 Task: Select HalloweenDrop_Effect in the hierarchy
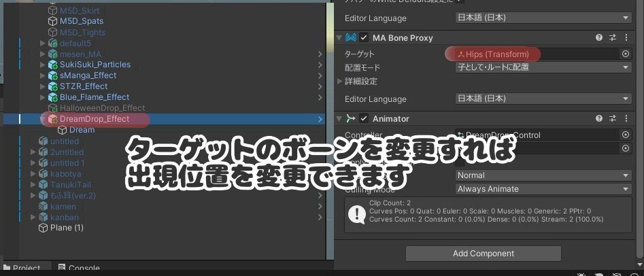click(x=102, y=108)
